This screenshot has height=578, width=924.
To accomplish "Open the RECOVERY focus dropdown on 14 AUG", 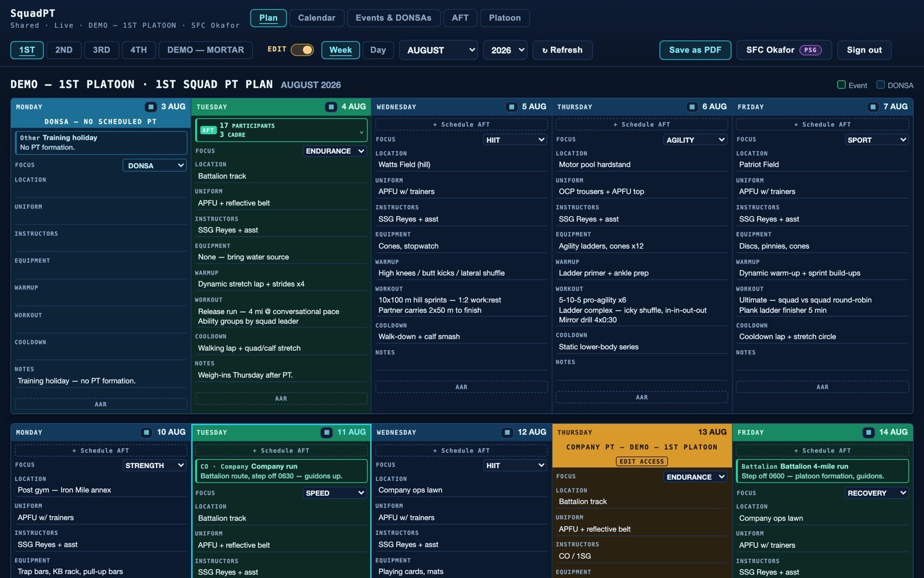I will pyautogui.click(x=877, y=493).
